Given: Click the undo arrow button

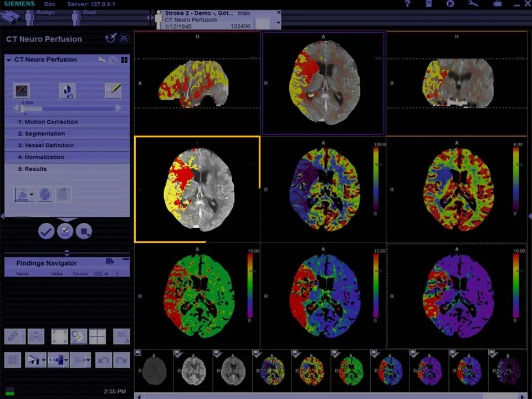Looking at the screenshot, I should click(103, 360).
